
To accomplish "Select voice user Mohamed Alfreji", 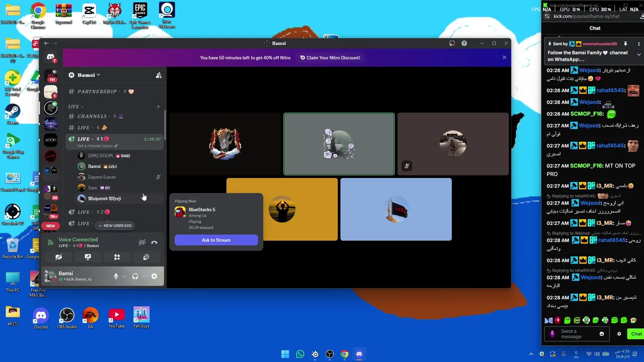I will pyautogui.click(x=120, y=199).
